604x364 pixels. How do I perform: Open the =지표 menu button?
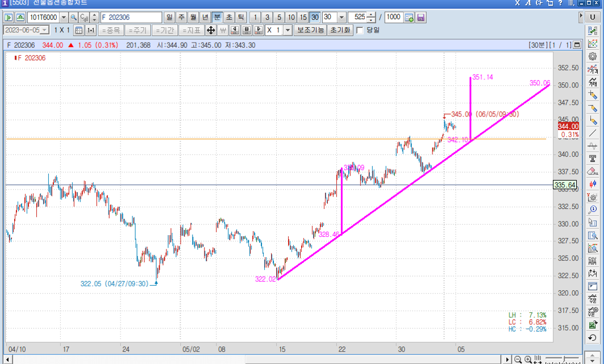[x=191, y=30]
